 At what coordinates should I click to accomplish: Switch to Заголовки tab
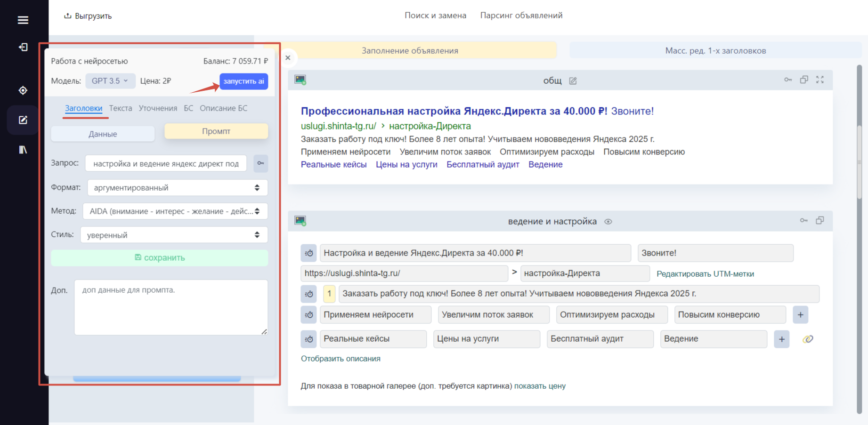click(x=83, y=108)
